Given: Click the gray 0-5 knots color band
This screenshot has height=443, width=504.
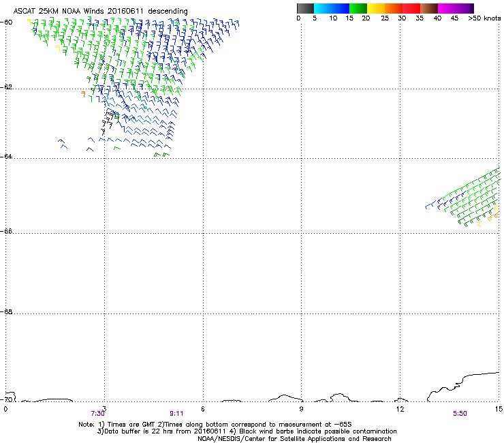Looking at the screenshot, I should pyautogui.click(x=305, y=8).
